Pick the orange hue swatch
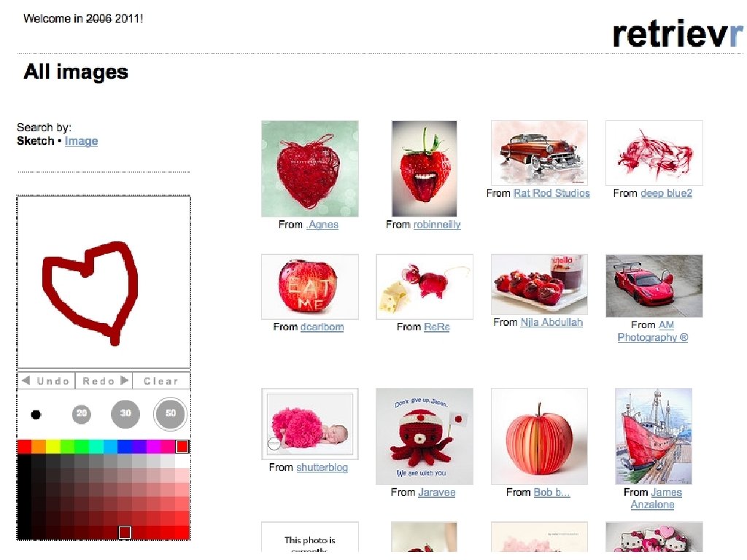The width and height of the screenshot is (747, 560). [39, 447]
